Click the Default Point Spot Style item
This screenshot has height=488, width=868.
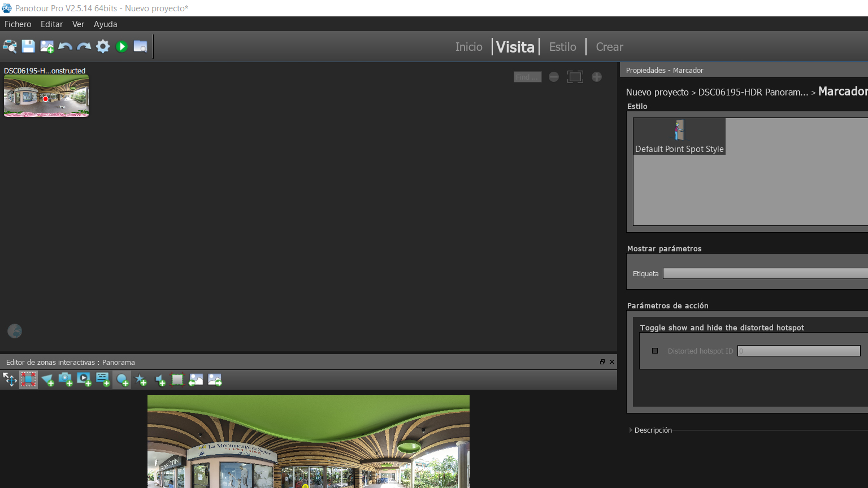[679, 136]
